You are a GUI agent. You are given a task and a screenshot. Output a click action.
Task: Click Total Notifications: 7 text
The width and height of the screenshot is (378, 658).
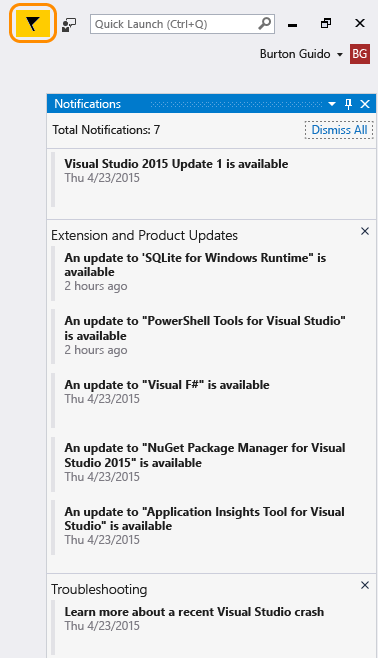tap(106, 130)
